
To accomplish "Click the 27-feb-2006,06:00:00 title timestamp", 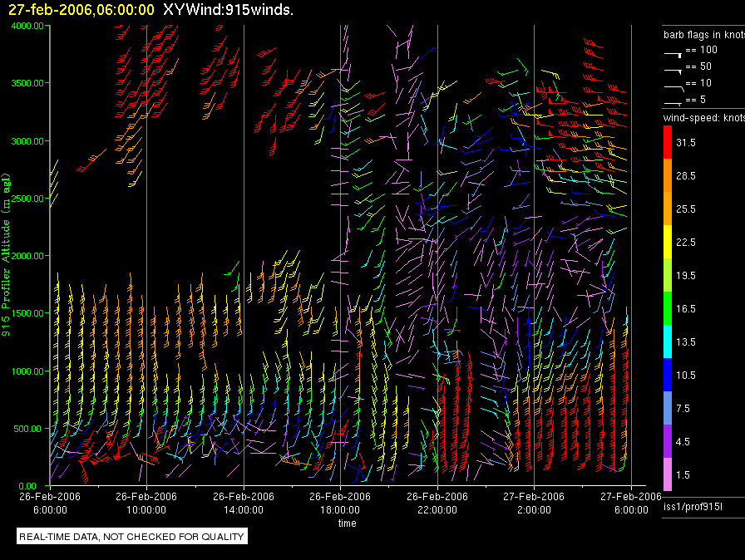I will coord(81,9).
